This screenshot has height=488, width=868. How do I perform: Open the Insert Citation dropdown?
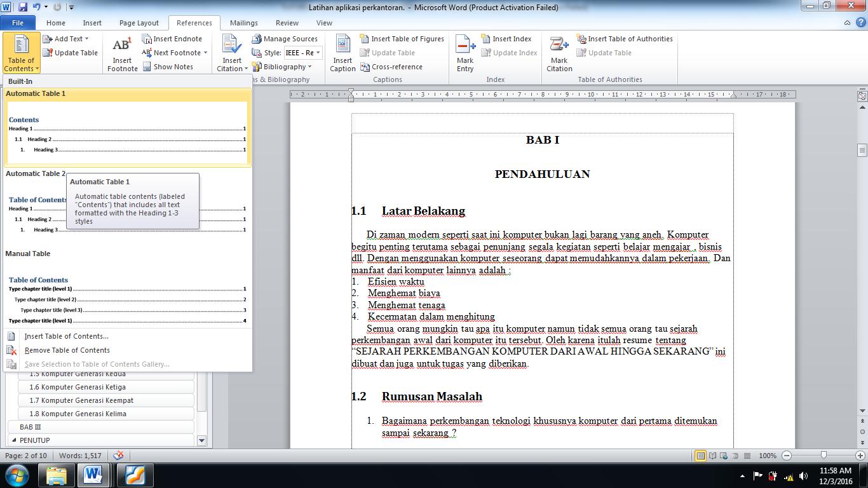click(x=231, y=53)
